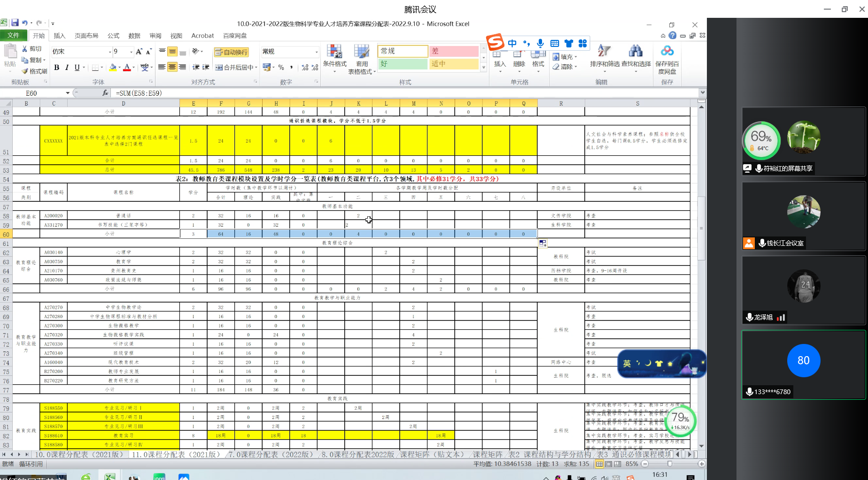Click the Format Painter (格式刷) brush icon
Screen dimensions: 868x480
[25, 71]
